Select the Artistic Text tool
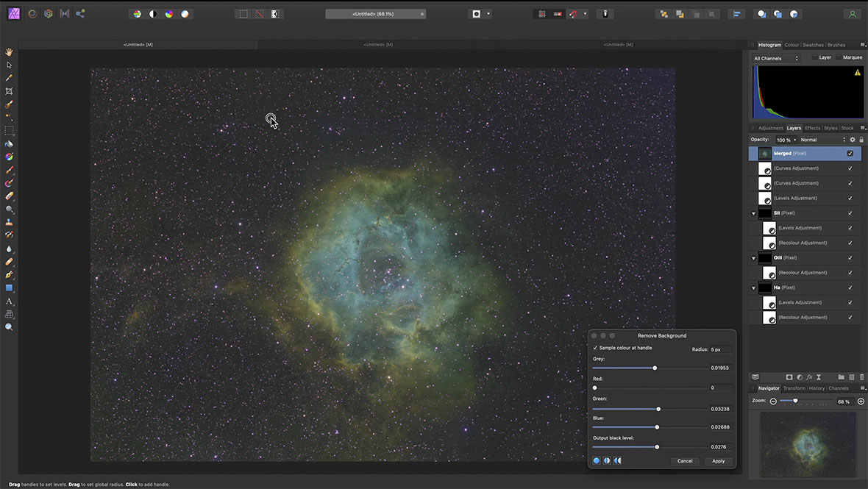 click(9, 301)
